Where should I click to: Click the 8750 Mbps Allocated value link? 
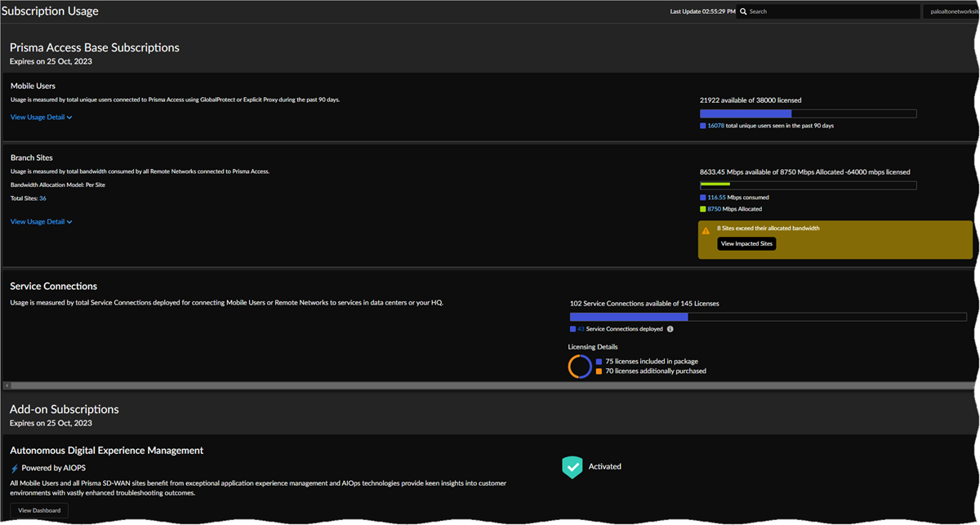click(714, 209)
